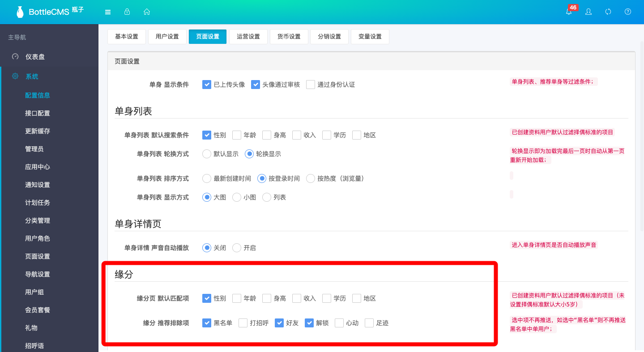Uncheck 已上传头像 checkbox
Viewport: 644px width, 352px height.
(x=207, y=85)
